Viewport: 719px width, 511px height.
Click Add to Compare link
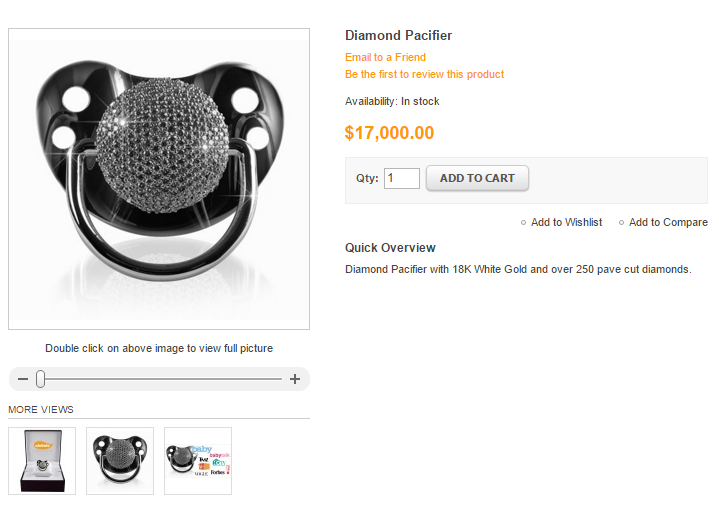click(x=668, y=222)
